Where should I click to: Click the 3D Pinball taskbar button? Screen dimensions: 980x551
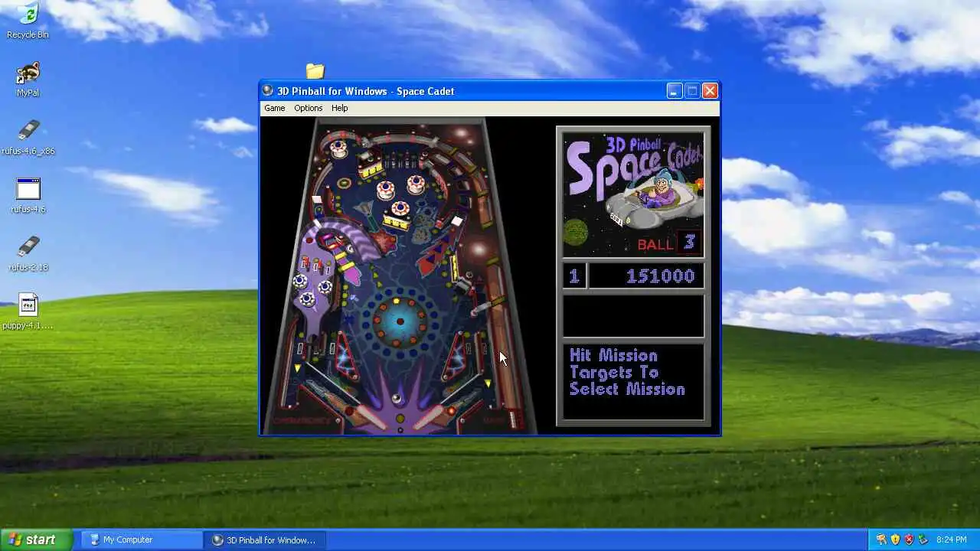[266, 540]
